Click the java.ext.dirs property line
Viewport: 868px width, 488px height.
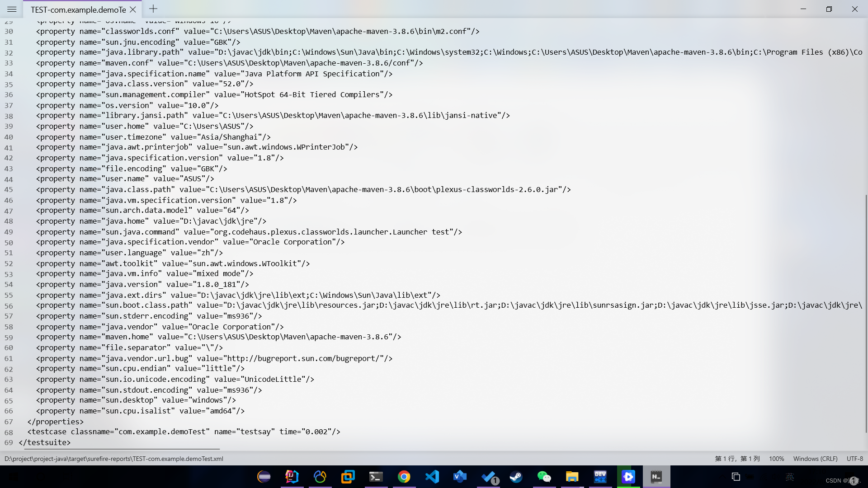tap(238, 296)
